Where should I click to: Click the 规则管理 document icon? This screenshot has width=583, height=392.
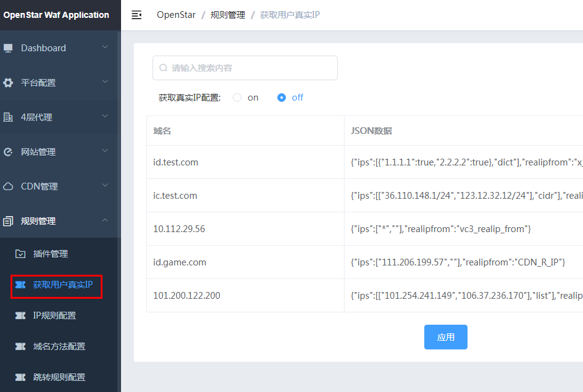point(8,221)
